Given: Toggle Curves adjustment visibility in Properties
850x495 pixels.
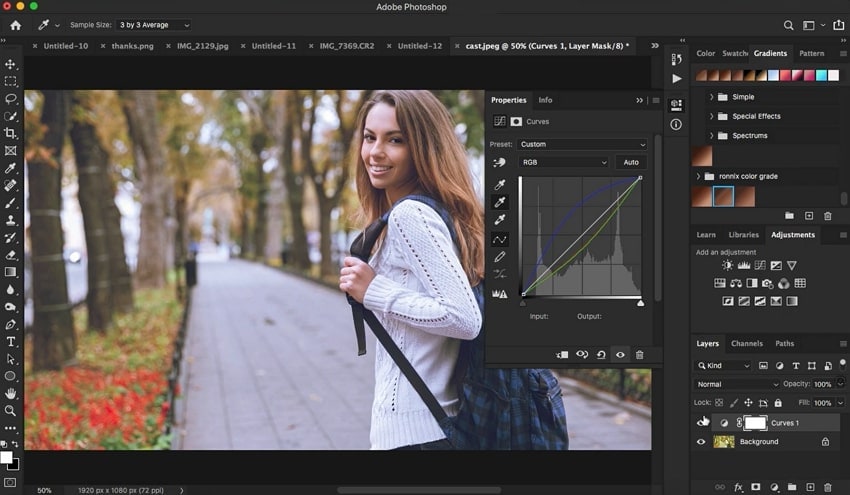Looking at the screenshot, I should pos(620,355).
